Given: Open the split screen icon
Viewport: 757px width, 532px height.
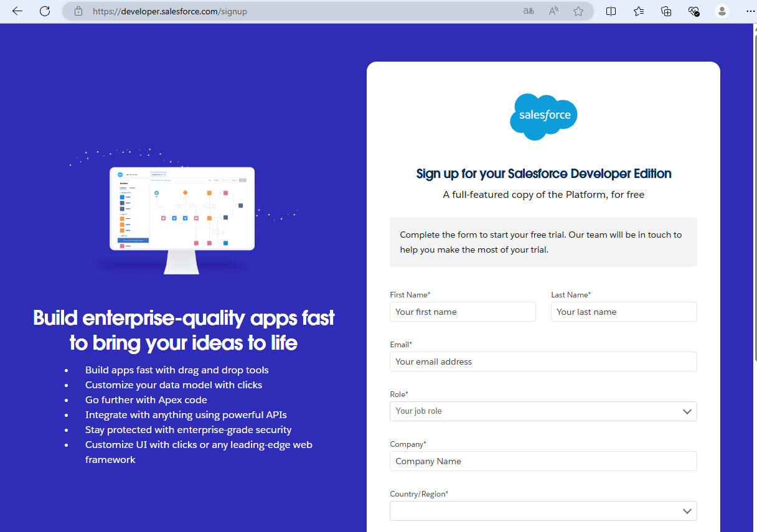Looking at the screenshot, I should pyautogui.click(x=611, y=11).
